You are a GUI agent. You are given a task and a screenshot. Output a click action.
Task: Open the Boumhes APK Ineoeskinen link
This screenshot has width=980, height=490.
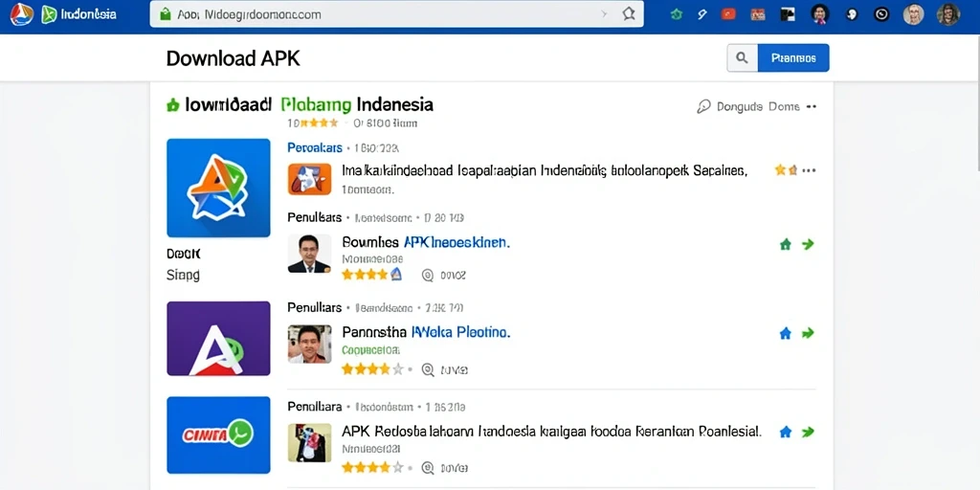tap(426, 242)
